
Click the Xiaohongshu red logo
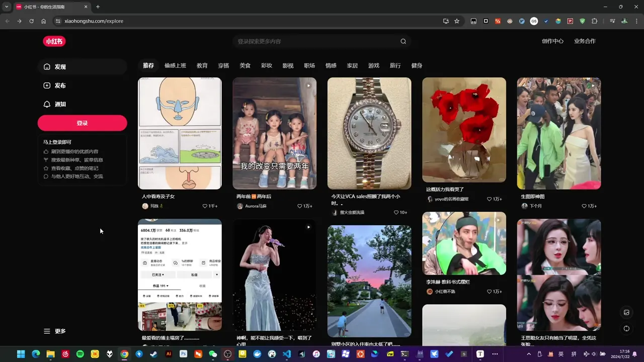tap(54, 41)
